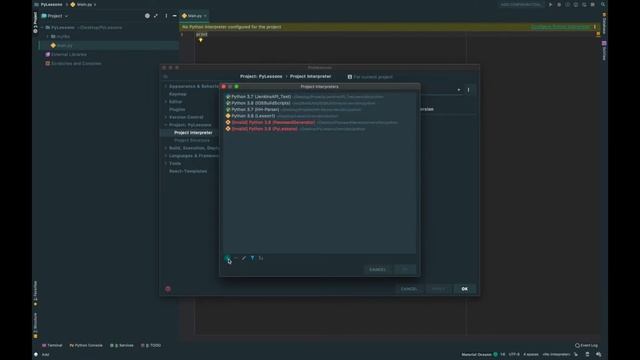
Task: Hide Project panel with minus icon
Action: [174, 16]
